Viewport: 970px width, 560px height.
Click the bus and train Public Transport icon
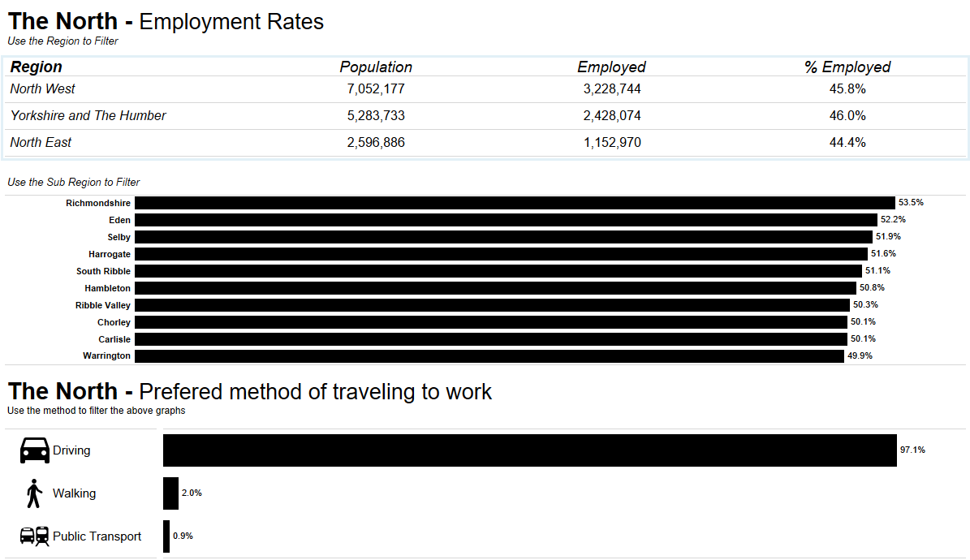tap(34, 536)
